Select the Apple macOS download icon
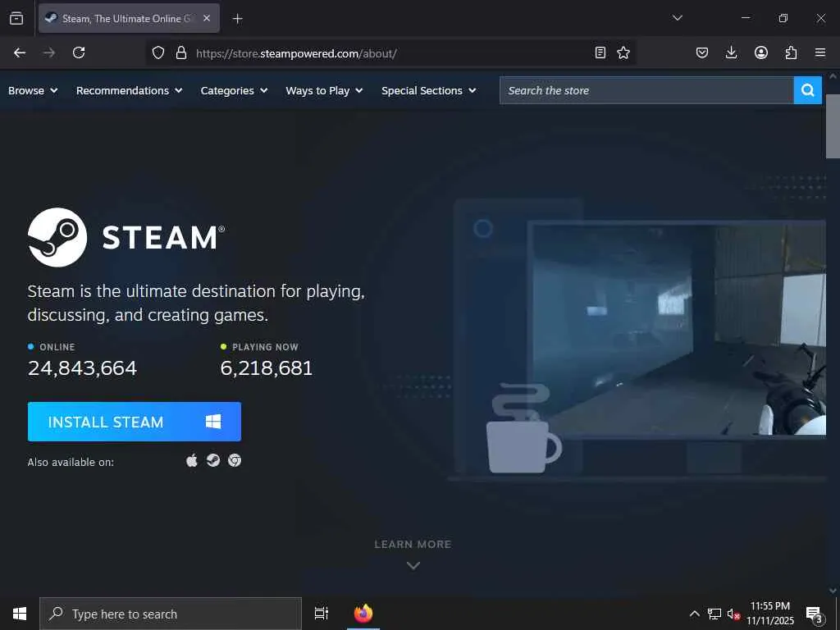Screen dimensions: 840x630 [192, 460]
